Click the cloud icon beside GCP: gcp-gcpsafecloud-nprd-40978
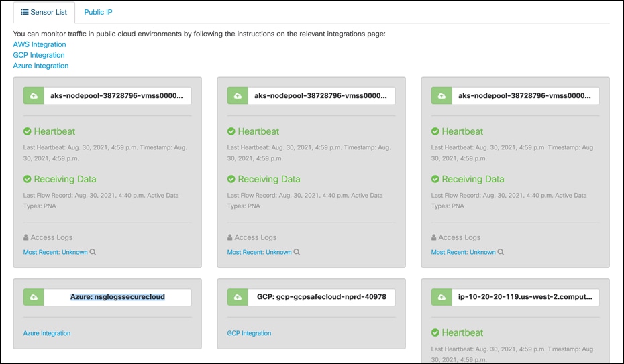This screenshot has height=364, width=624. point(238,297)
